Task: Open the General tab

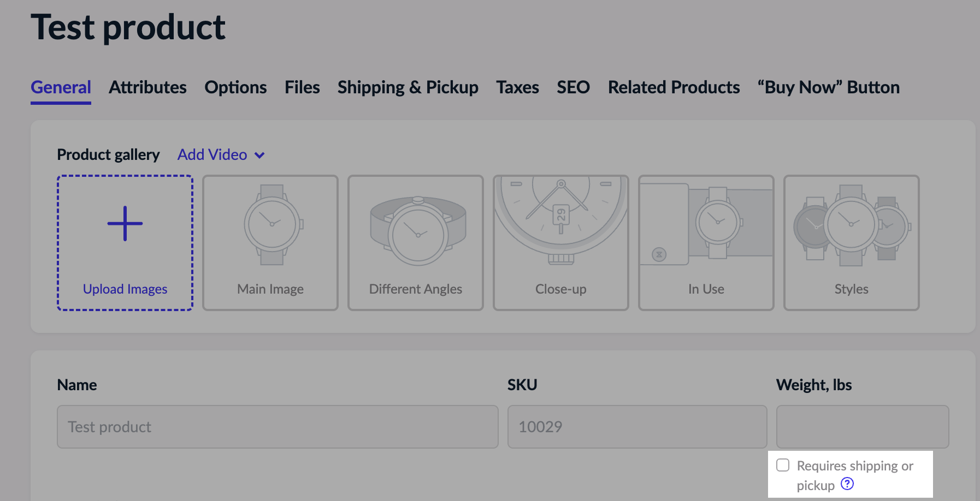Action: point(61,87)
